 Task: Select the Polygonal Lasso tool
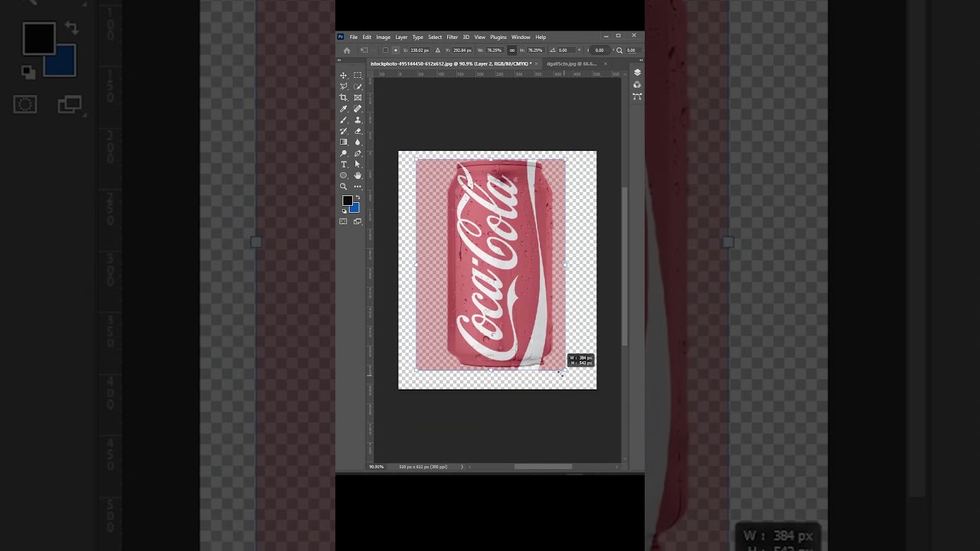(344, 86)
